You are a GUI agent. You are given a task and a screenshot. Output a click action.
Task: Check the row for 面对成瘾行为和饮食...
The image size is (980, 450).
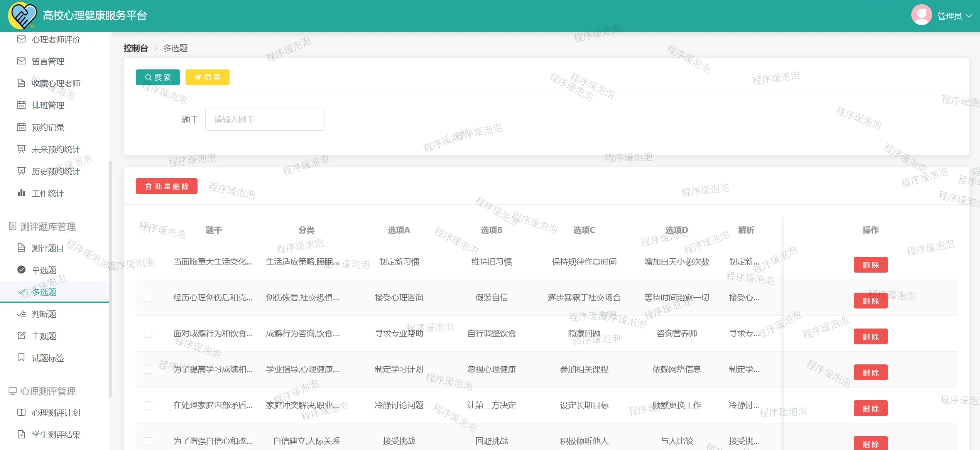148,334
